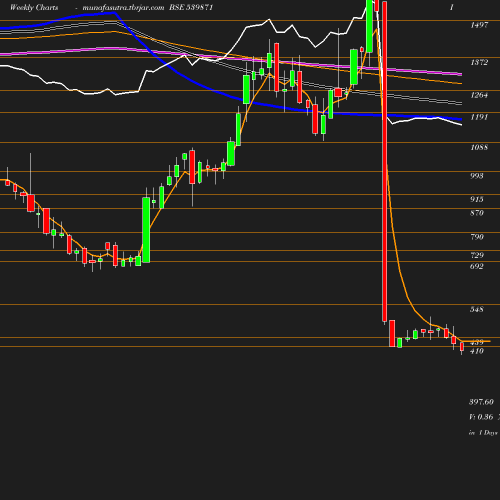Click the 993 price axis label

click(x=477, y=176)
